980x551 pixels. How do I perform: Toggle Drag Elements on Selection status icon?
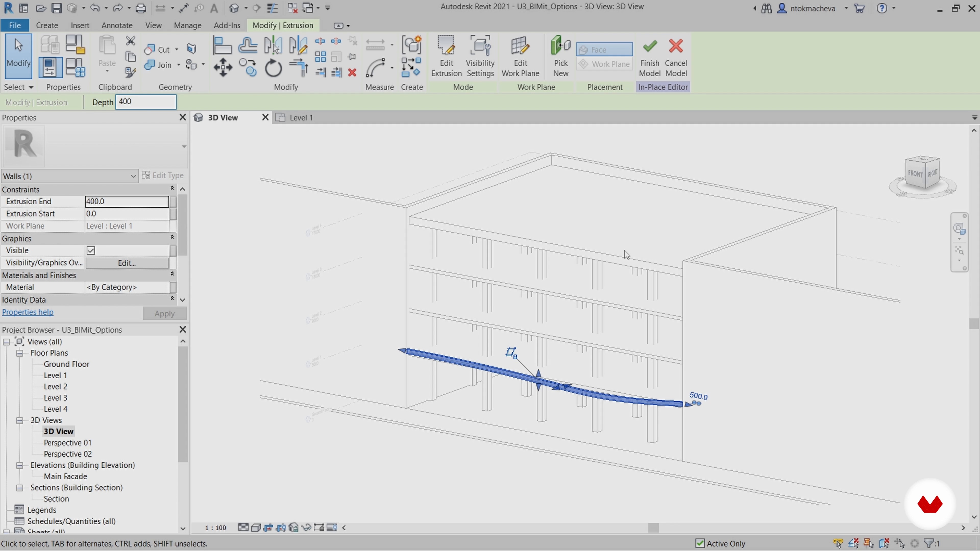click(x=899, y=543)
